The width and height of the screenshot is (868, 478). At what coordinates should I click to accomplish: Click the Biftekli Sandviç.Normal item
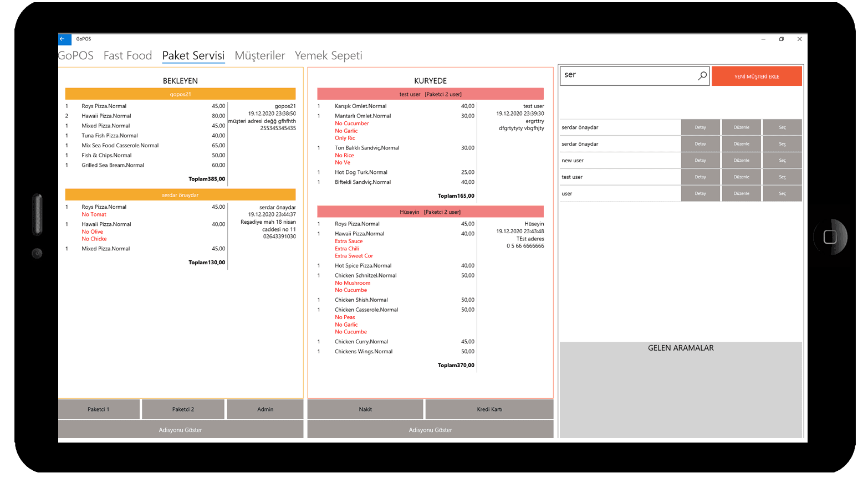click(363, 182)
